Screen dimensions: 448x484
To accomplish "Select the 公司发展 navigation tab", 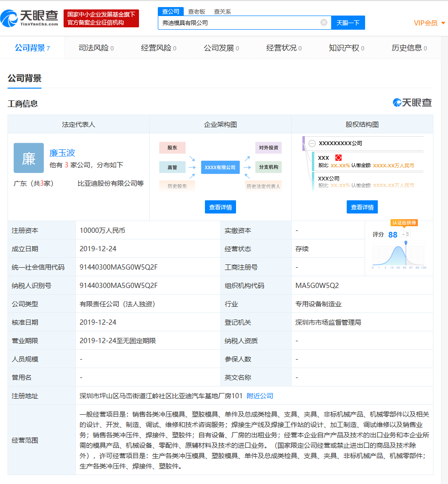I will click(221, 48).
